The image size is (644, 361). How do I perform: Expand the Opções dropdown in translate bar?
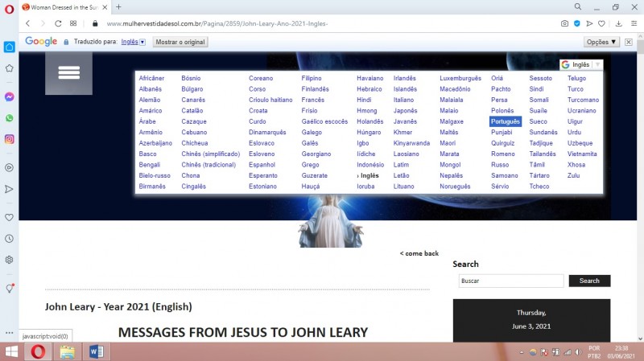coord(601,42)
